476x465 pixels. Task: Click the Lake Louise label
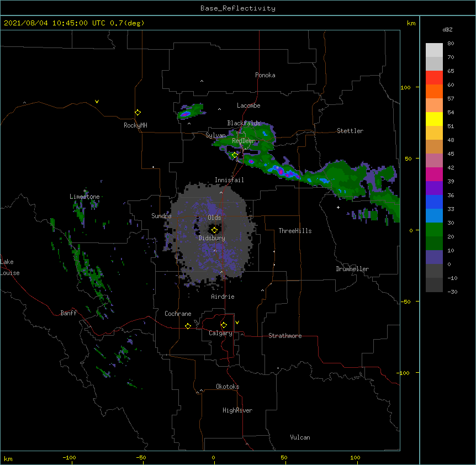tap(10, 267)
